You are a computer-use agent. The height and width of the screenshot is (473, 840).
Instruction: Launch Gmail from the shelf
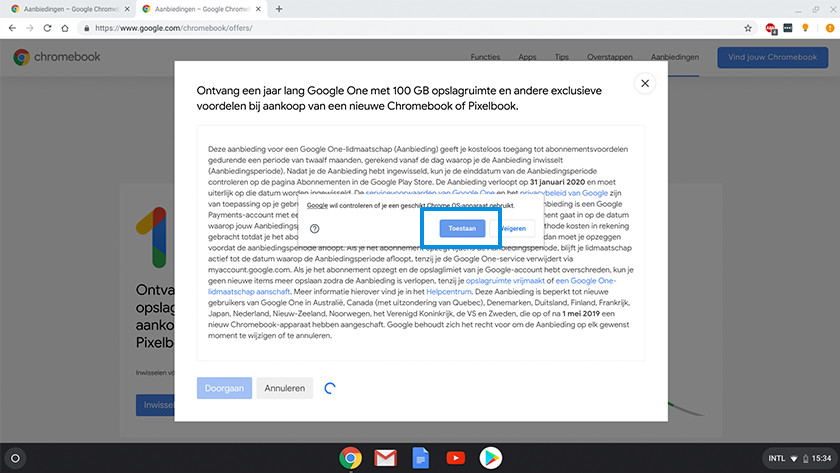tap(386, 459)
